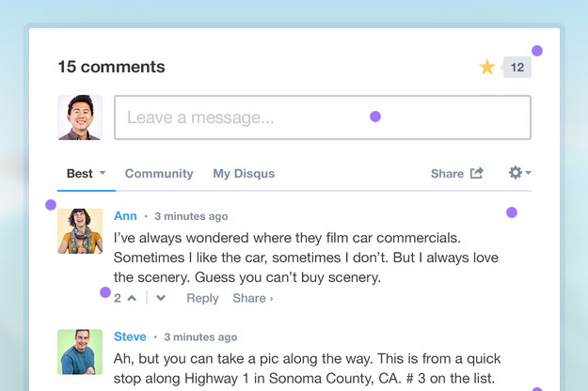Reply to Ann's comment
This screenshot has width=588, height=391.
[x=202, y=299]
